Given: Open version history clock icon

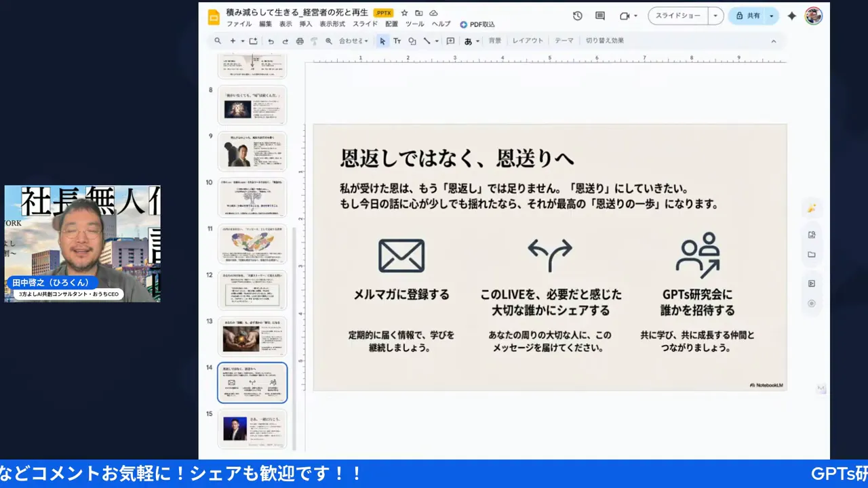Looking at the screenshot, I should click(x=577, y=16).
